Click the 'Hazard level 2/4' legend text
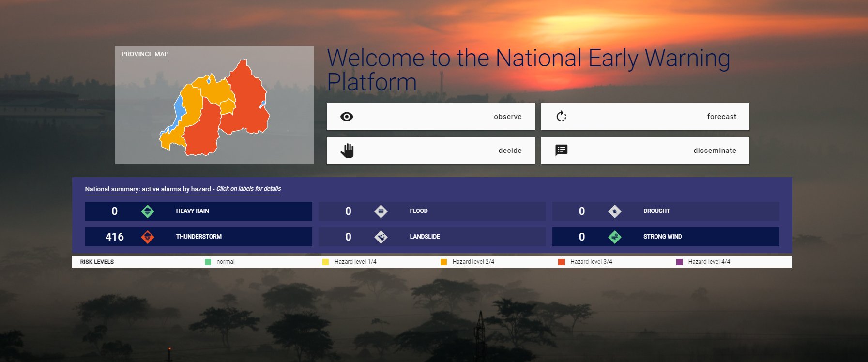868x362 pixels. [x=473, y=262]
